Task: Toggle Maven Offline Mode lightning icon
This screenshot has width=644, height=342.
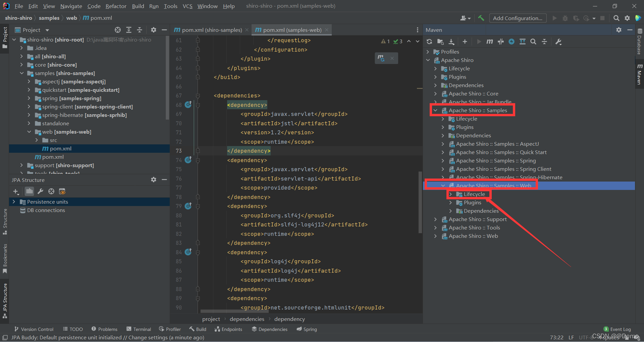Action: (x=512, y=42)
